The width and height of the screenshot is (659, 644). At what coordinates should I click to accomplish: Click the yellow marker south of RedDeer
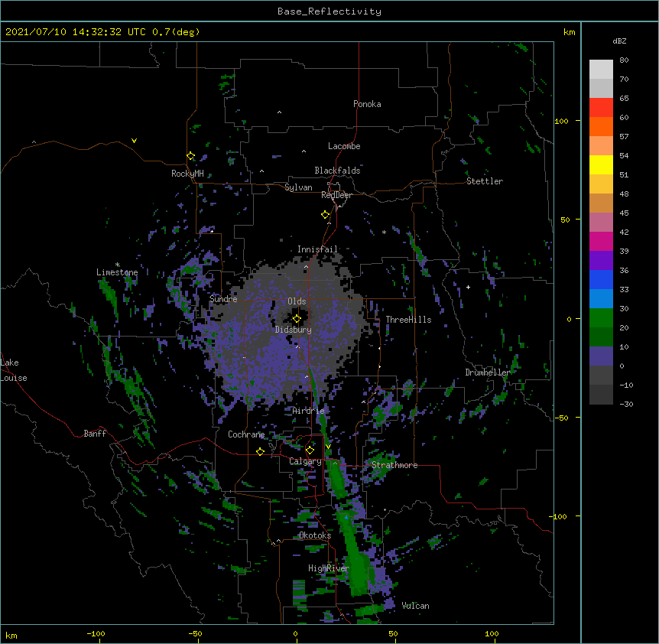click(325, 215)
